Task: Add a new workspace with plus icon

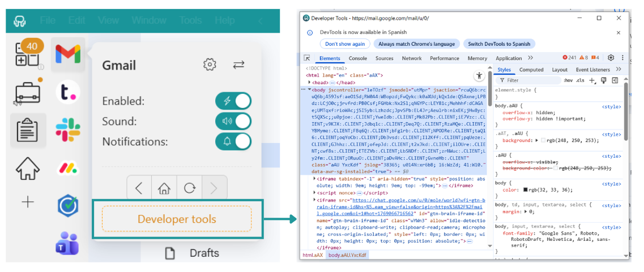Action: 28,202
